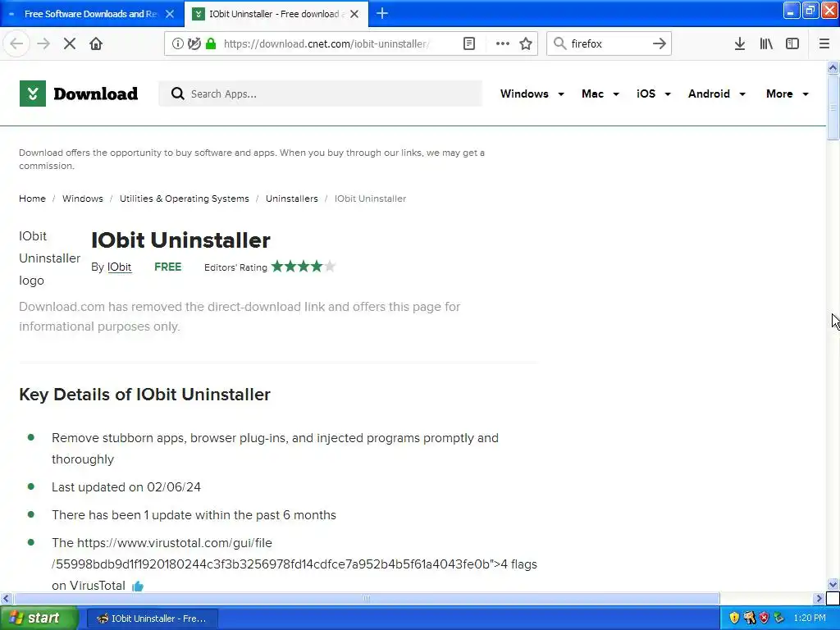
Task: Show sidebars icon in toolbar
Action: (x=792, y=43)
